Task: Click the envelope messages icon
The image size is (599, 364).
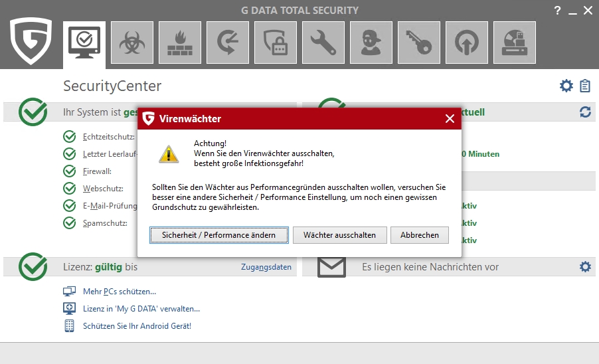Action: tap(331, 267)
